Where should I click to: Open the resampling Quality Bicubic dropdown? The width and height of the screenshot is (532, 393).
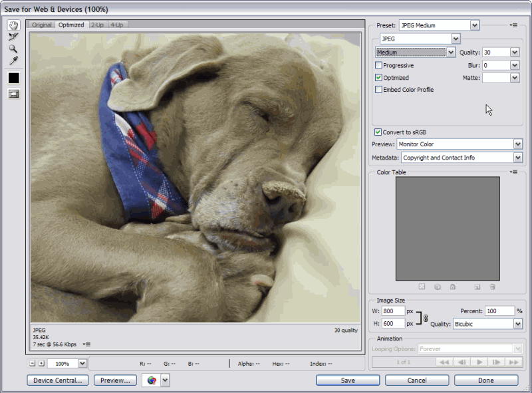517,324
